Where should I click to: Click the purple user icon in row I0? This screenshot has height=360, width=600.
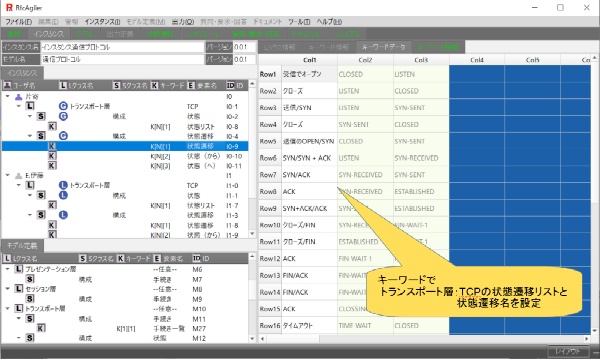point(18,97)
